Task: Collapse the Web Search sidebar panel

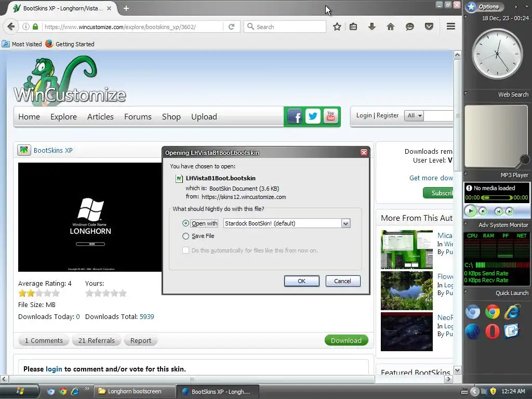Action: (466, 93)
